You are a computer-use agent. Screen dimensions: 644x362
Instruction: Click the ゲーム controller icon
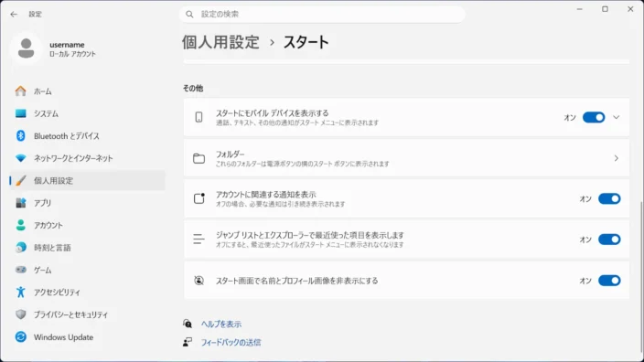(x=20, y=270)
